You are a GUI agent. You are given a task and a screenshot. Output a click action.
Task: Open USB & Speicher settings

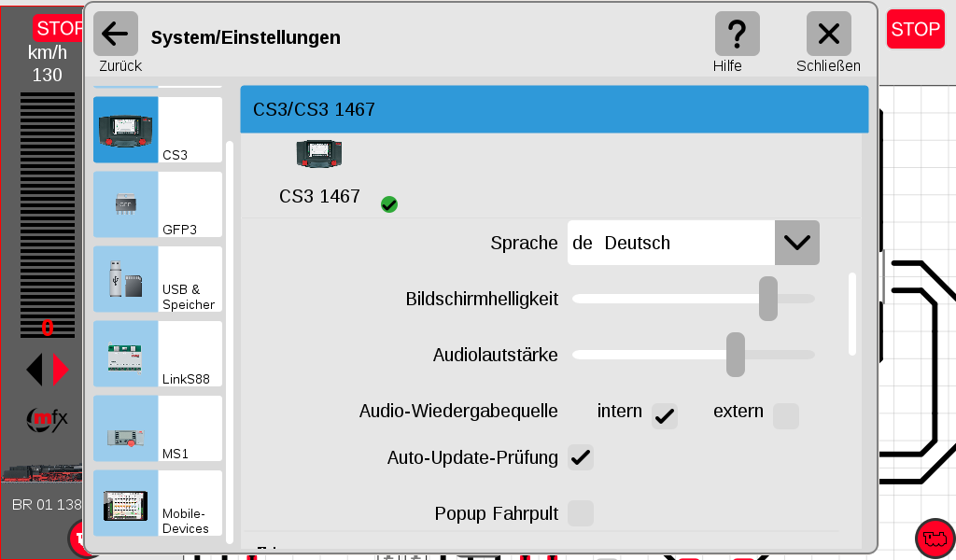click(x=157, y=279)
